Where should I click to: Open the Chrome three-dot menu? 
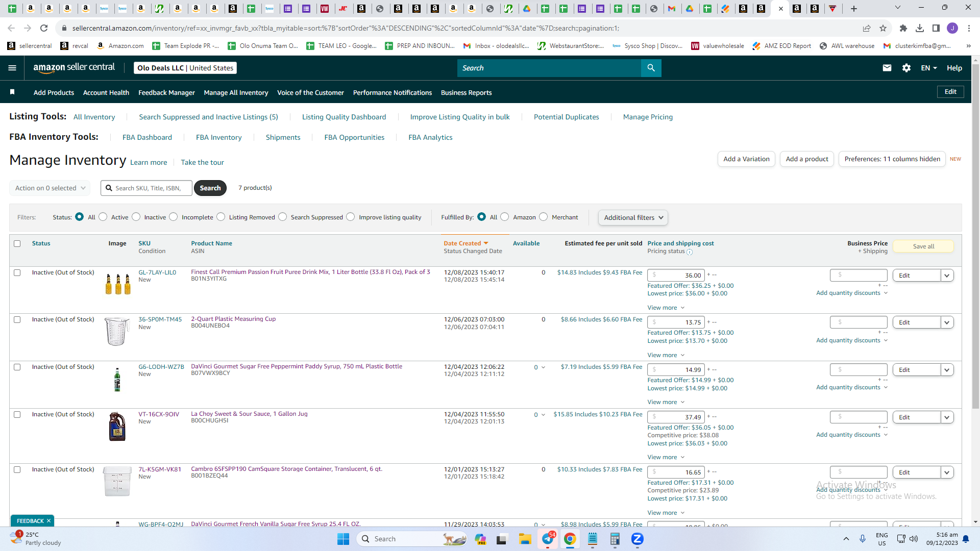pos(969,28)
